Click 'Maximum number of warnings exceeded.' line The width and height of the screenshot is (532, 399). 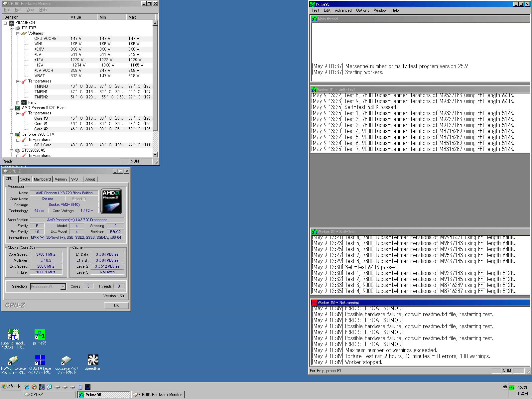coord(375,350)
